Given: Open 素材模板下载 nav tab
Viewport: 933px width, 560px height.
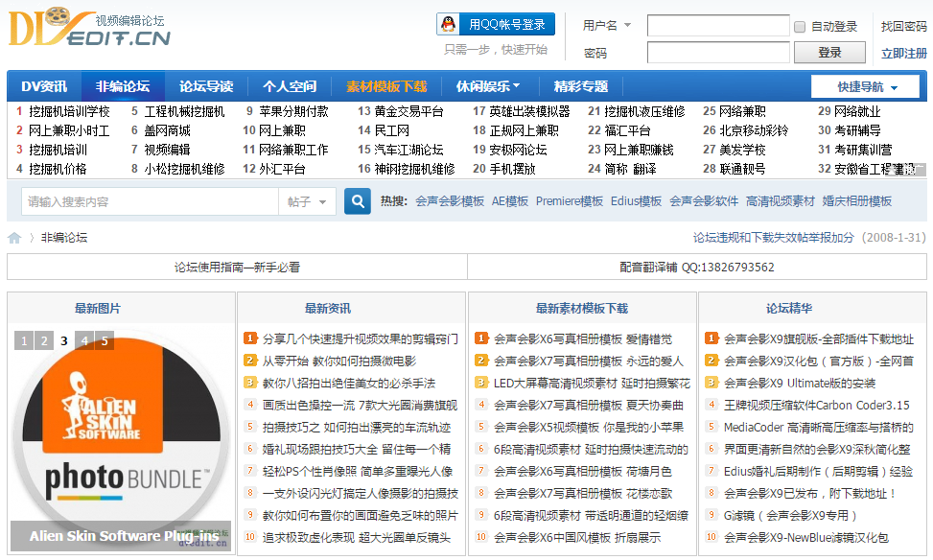Looking at the screenshot, I should (x=386, y=87).
